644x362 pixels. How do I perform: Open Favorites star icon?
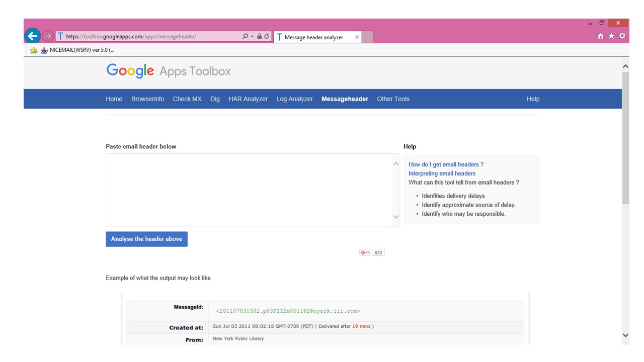(611, 36)
